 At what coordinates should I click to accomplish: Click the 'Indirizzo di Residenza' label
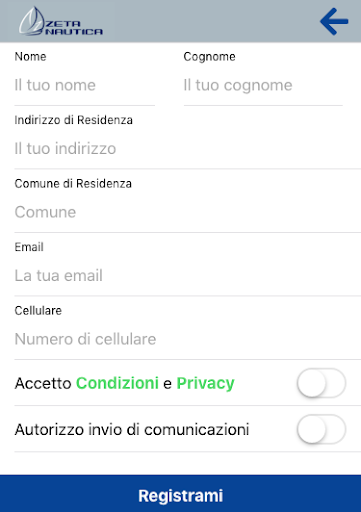[73, 120]
